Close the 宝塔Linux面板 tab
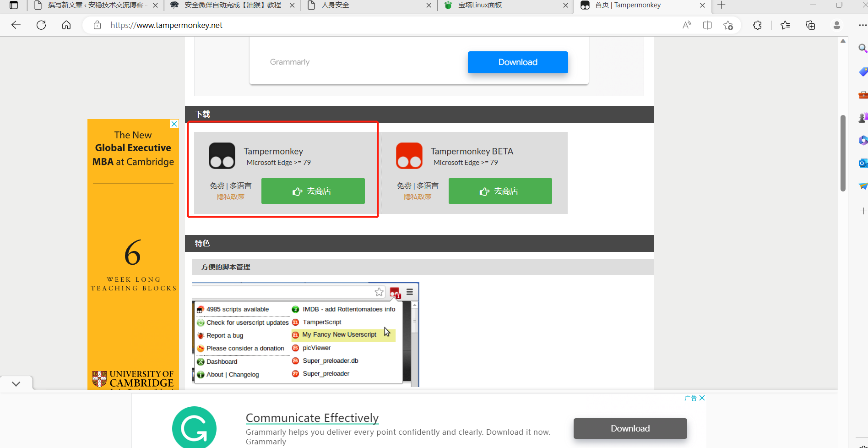868x448 pixels. pyautogui.click(x=565, y=5)
